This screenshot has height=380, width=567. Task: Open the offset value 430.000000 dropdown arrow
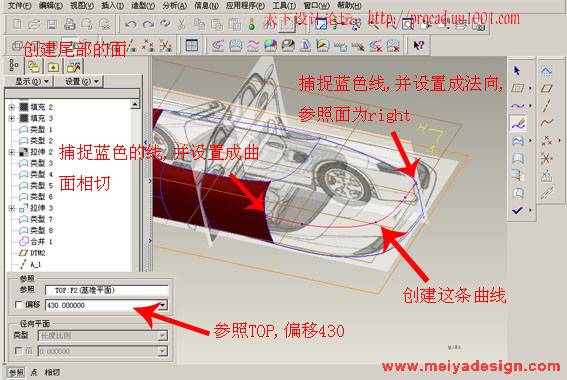coord(163,305)
